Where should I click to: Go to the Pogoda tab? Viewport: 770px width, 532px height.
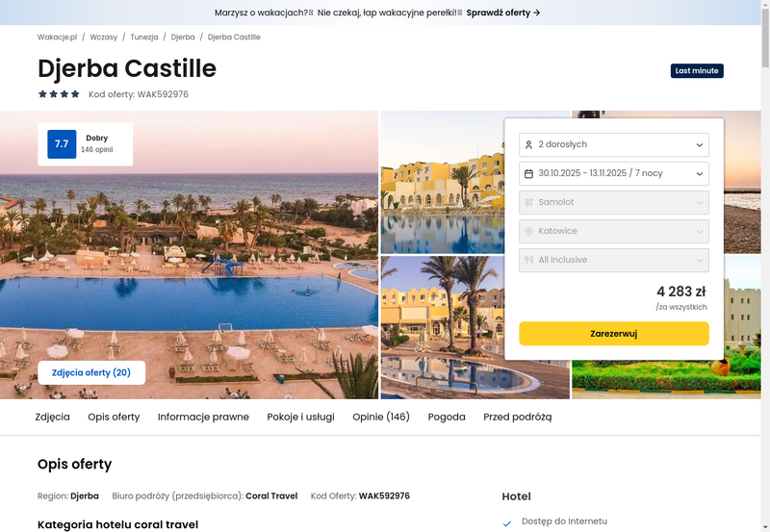pos(447,417)
